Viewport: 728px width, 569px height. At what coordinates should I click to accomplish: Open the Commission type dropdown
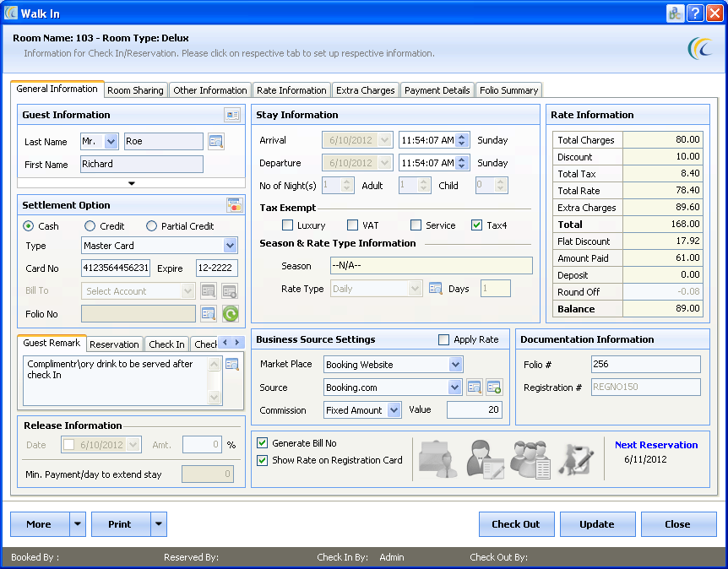[394, 410]
